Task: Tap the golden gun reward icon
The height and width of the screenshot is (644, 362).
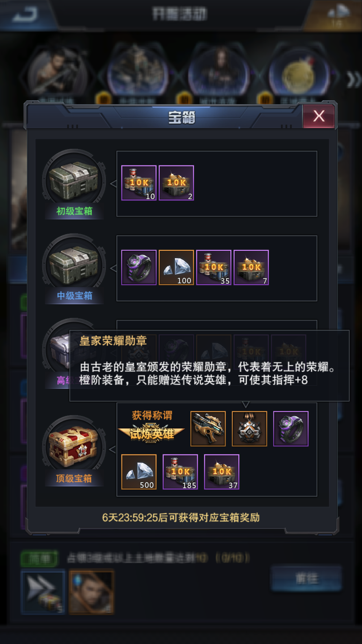Action: point(208,429)
